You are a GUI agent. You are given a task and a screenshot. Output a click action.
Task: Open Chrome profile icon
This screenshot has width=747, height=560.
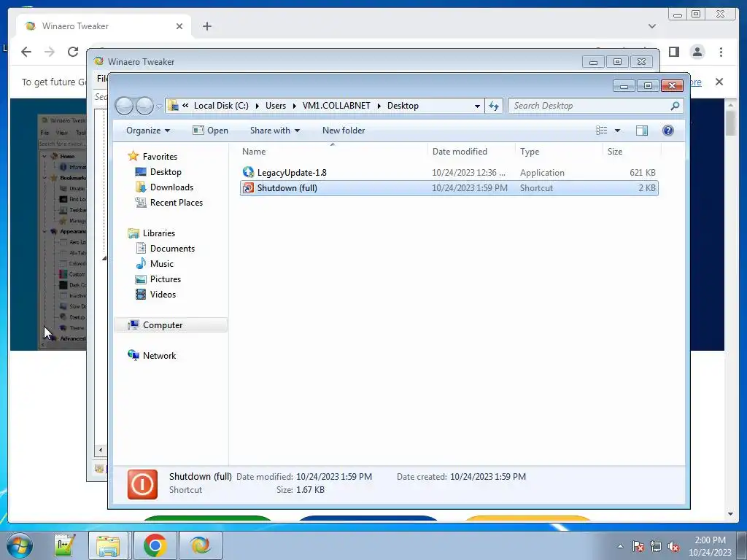click(x=697, y=52)
